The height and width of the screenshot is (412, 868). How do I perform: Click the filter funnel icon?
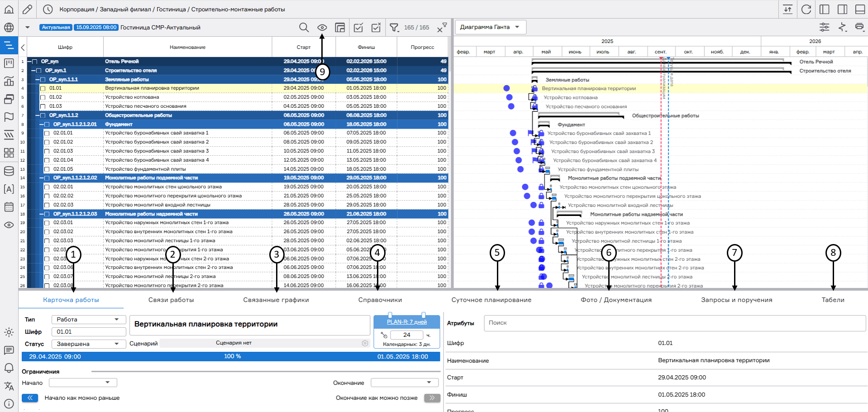pos(394,28)
